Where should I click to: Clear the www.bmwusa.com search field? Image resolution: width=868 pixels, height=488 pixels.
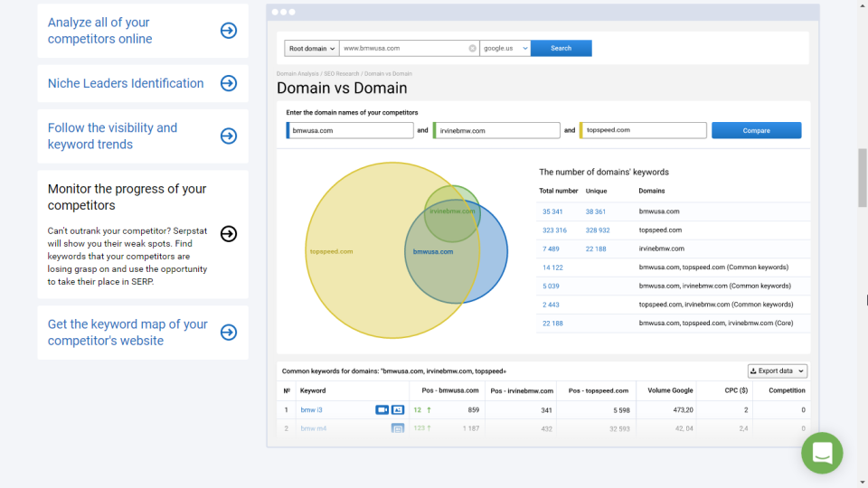pyautogui.click(x=472, y=49)
